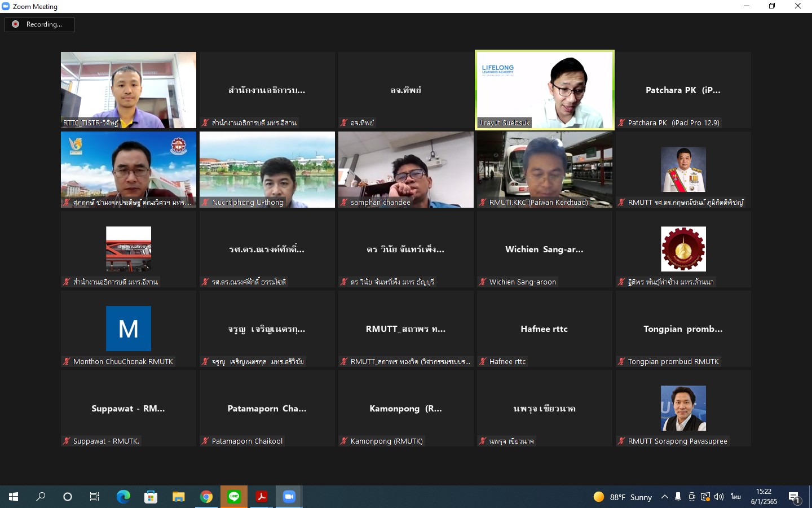
Task: Open the clock and calendar flyout
Action: click(x=764, y=497)
